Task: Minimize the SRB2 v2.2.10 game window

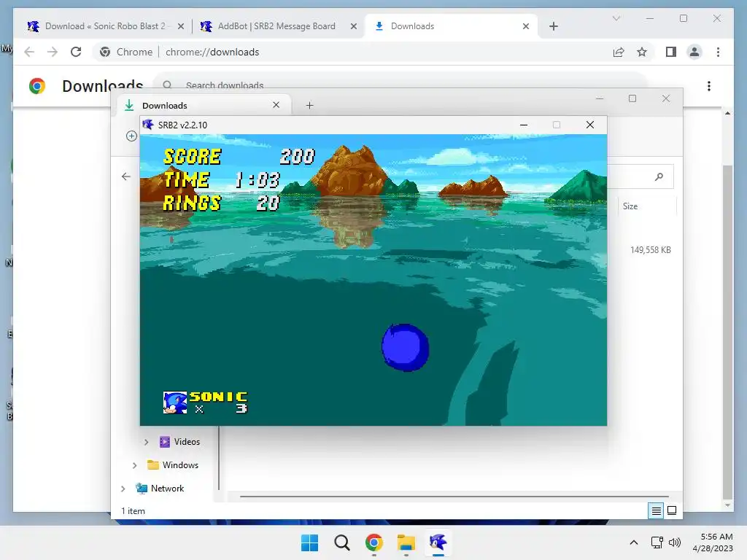Action: pos(524,125)
